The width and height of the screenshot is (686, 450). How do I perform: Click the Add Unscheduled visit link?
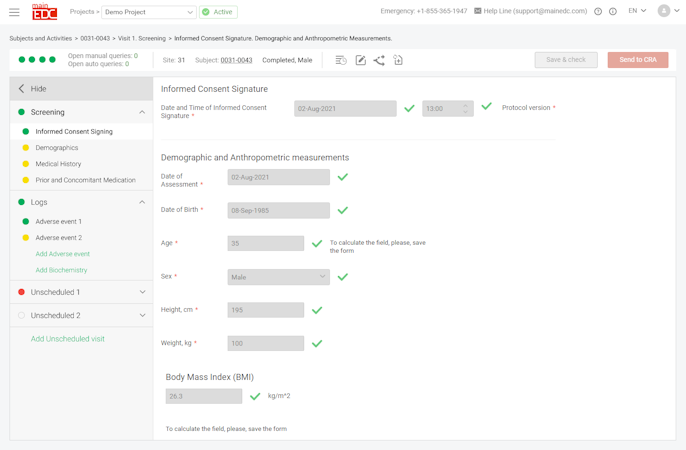[67, 339]
